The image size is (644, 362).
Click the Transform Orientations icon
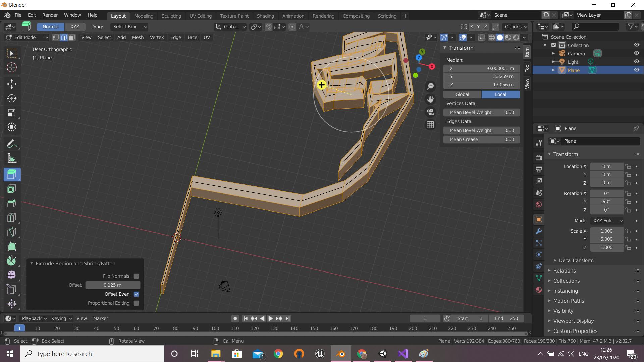218,26
